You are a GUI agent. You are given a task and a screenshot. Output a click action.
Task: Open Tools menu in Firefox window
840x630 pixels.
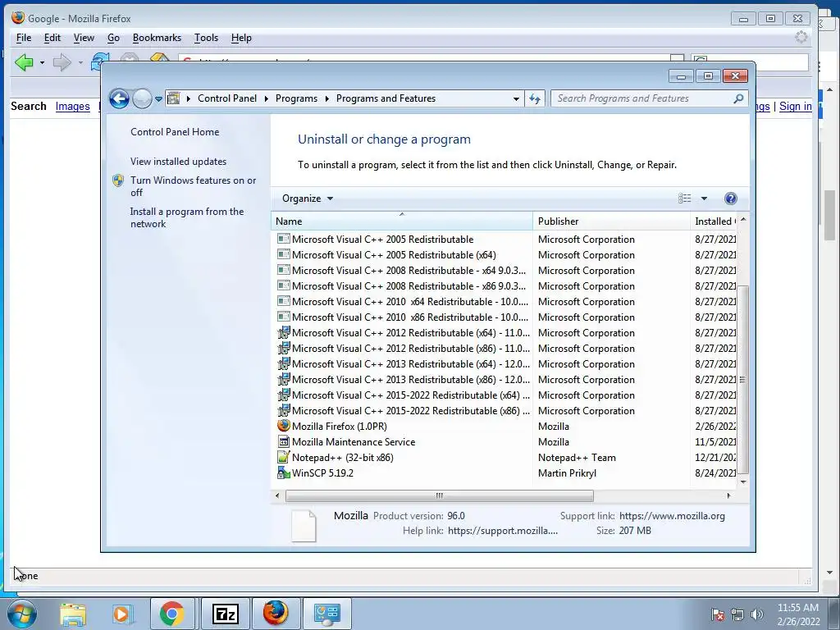206,38
